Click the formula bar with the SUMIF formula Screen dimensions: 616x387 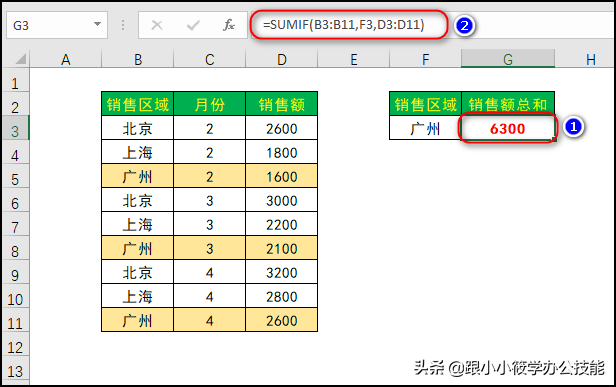pyautogui.click(x=432, y=25)
